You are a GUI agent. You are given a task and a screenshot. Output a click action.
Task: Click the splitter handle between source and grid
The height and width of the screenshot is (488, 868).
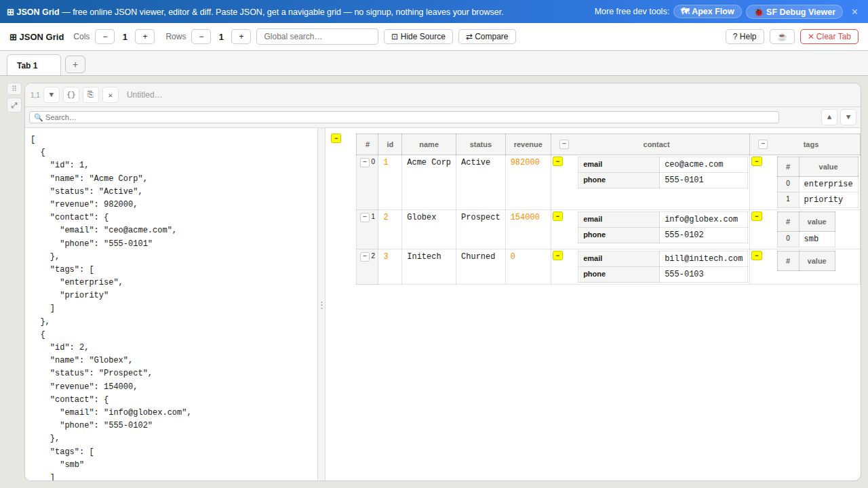321,305
